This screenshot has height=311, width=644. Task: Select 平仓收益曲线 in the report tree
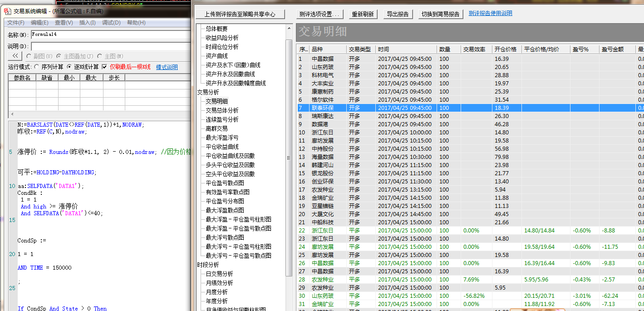click(222, 147)
